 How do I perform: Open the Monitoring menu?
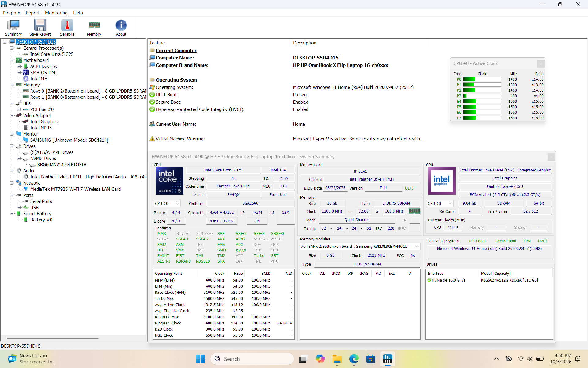coord(56,13)
